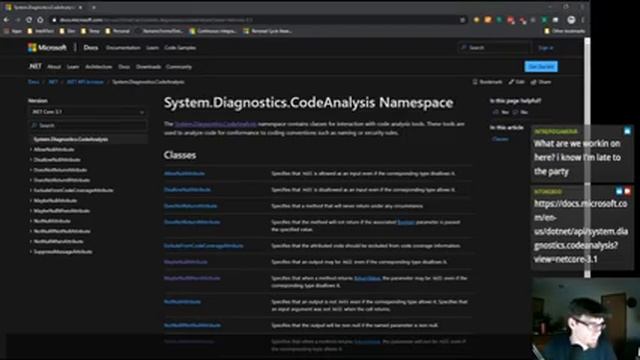Expand MaybeNullWhenAttribute in the sidebar tree

[31, 211]
